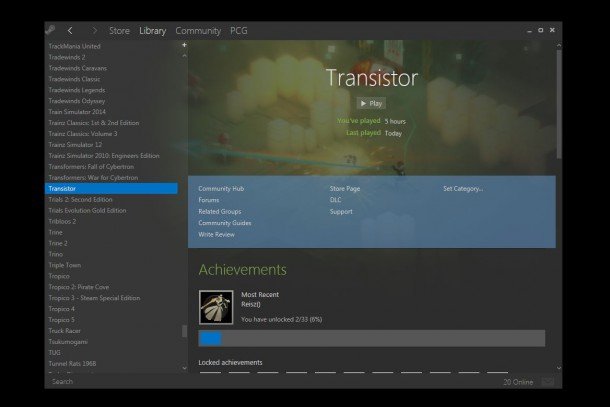The width and height of the screenshot is (610, 407).
Task: Open the Store Page link
Action: [x=345, y=189]
